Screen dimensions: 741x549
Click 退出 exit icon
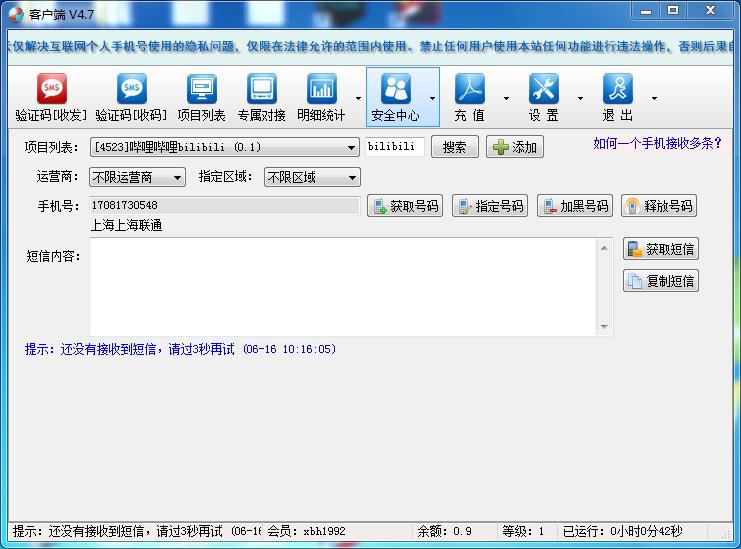[618, 88]
